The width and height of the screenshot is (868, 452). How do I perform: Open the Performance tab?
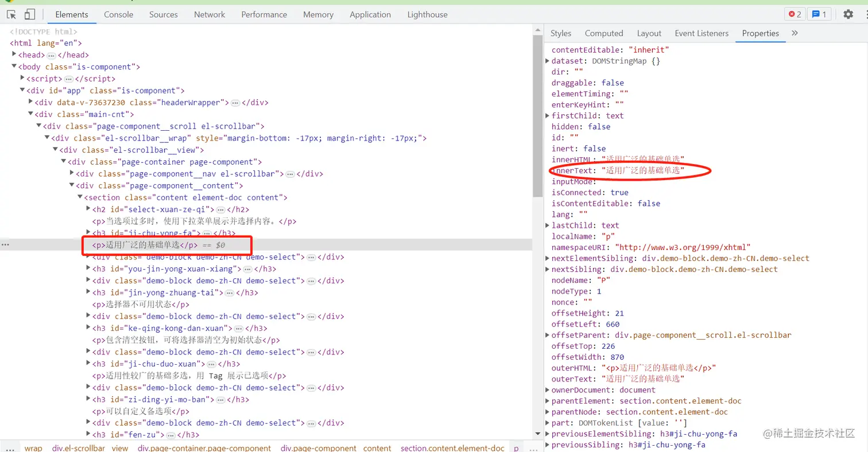(264, 14)
